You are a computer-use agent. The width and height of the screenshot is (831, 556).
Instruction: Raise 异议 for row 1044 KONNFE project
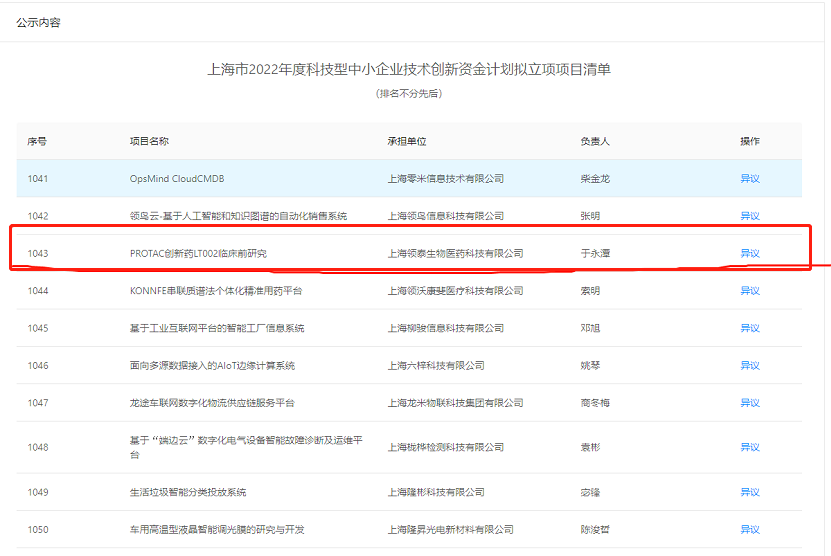pyautogui.click(x=749, y=291)
